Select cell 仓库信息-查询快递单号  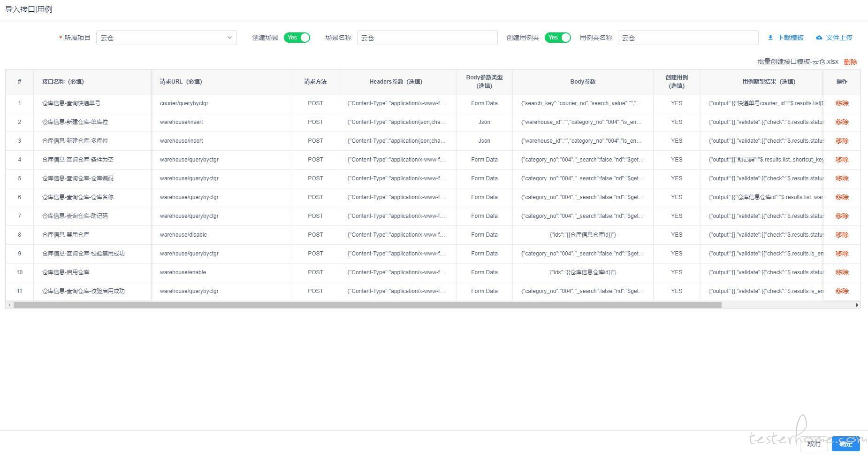click(x=92, y=103)
